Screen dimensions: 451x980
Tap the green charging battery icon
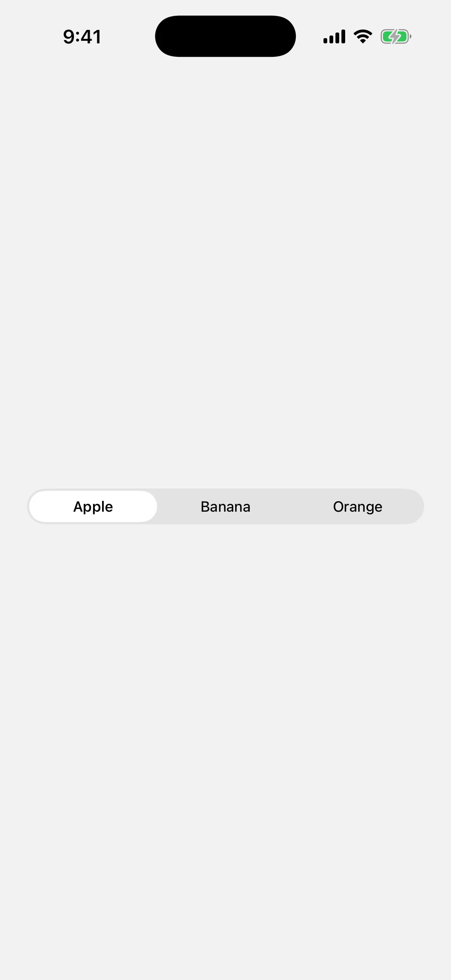click(396, 37)
